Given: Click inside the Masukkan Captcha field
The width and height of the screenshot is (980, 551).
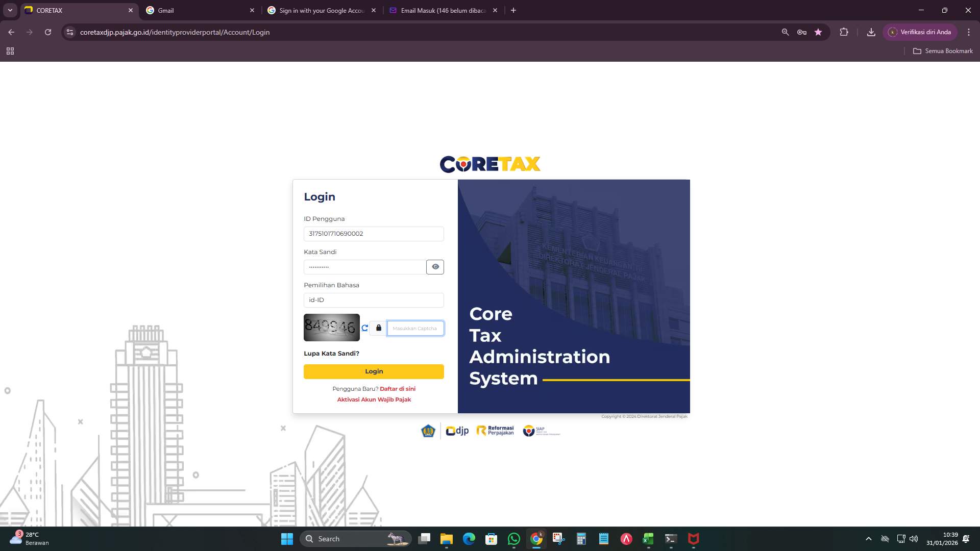Looking at the screenshot, I should tap(415, 328).
